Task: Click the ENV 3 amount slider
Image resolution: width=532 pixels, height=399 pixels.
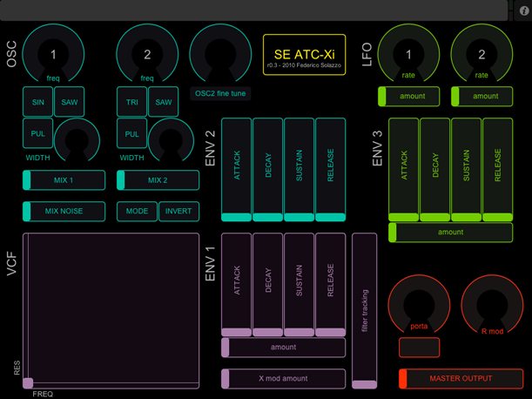Action: pyautogui.click(x=450, y=233)
